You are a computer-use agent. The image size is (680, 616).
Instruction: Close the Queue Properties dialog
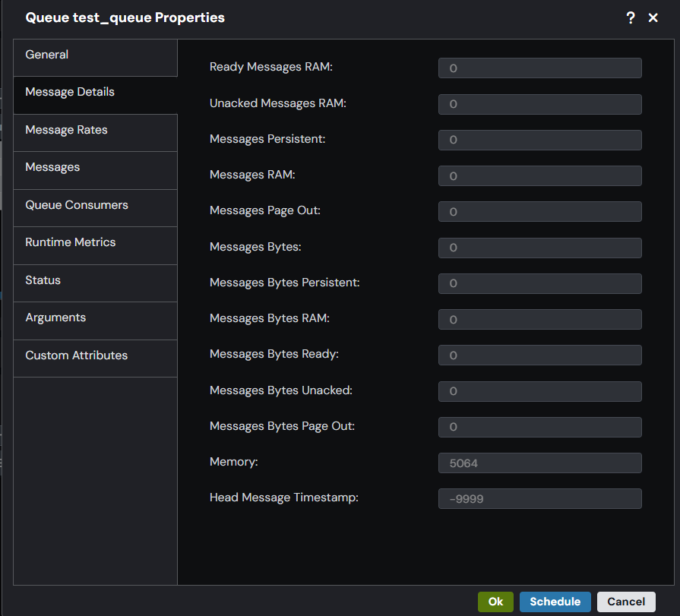[x=653, y=17]
